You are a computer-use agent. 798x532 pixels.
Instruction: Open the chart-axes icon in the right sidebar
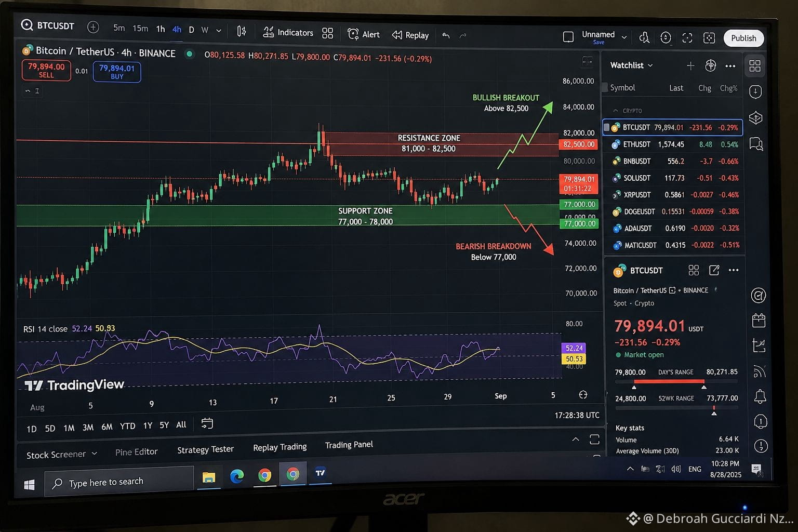tap(759, 345)
